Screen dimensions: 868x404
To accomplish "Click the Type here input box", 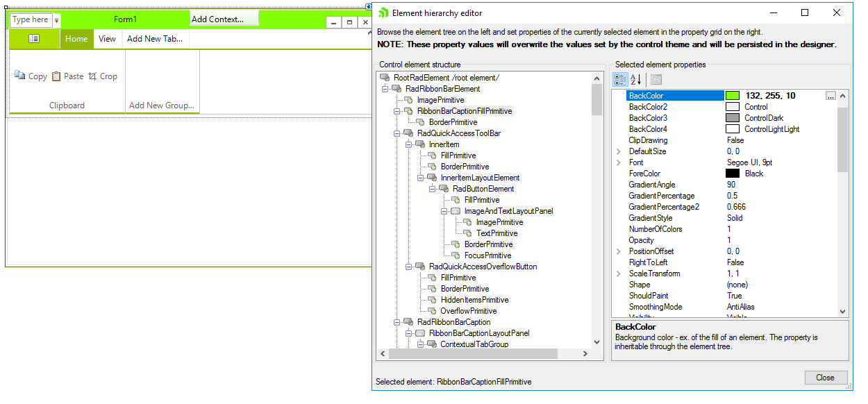I will click(x=31, y=20).
